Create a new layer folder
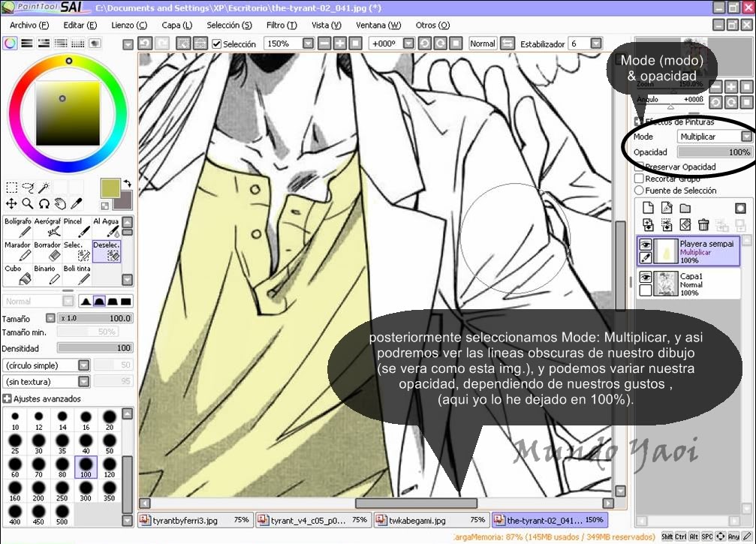 (685, 208)
